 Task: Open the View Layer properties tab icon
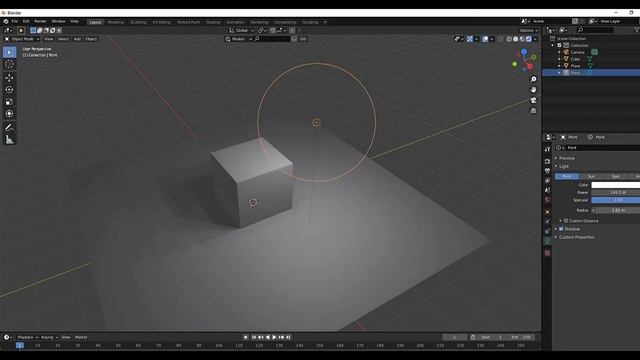547,181
